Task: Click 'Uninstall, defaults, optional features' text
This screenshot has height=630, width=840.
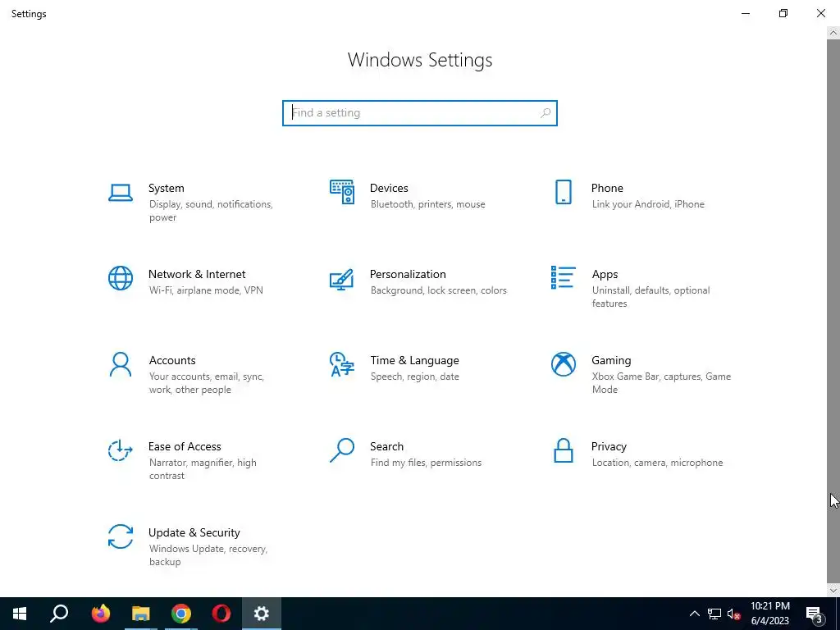Action: coord(651,297)
